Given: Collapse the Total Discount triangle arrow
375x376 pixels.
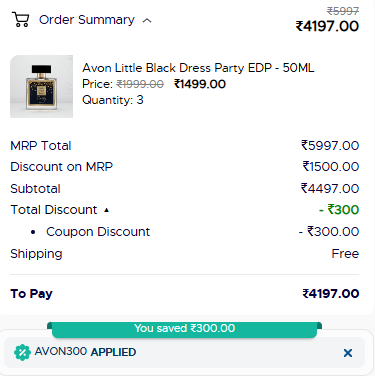Looking at the screenshot, I should 106,210.
